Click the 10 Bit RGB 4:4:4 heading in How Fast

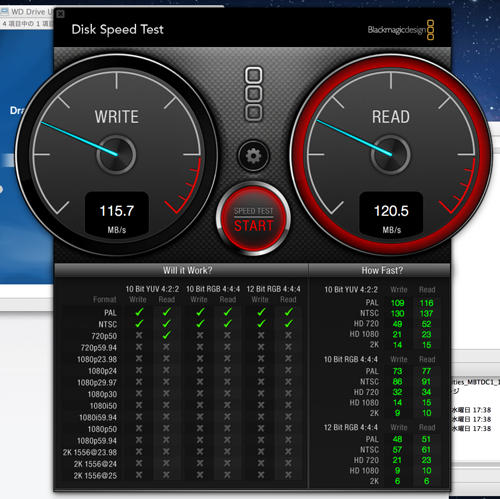(x=351, y=359)
